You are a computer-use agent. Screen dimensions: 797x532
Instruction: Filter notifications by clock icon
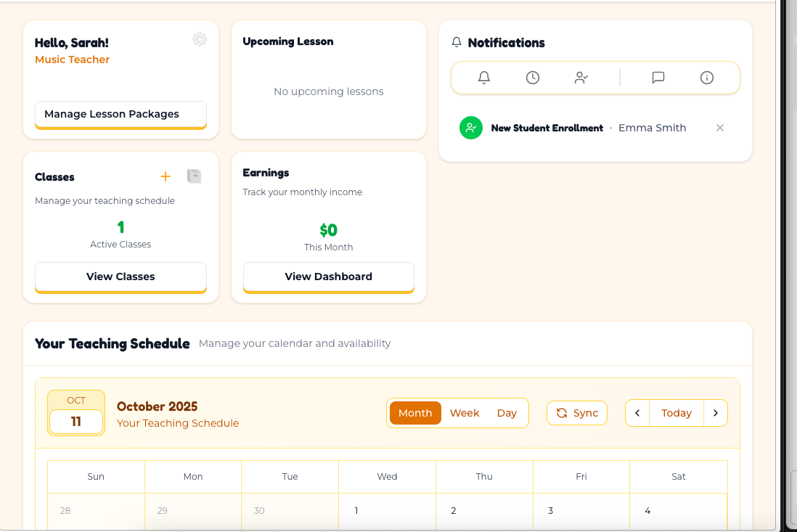533,78
